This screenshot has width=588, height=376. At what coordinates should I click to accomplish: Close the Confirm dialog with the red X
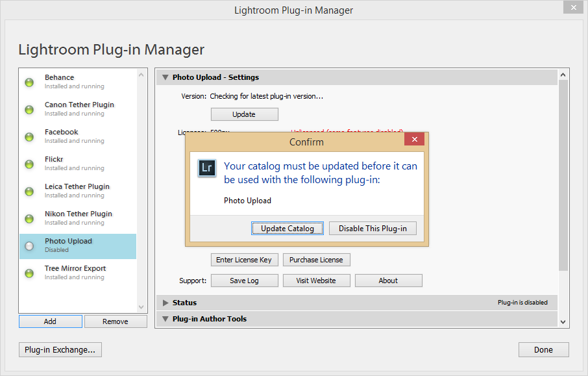point(414,140)
